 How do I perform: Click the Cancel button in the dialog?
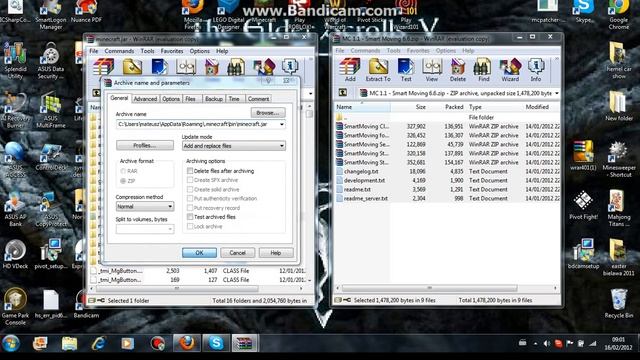[237, 253]
